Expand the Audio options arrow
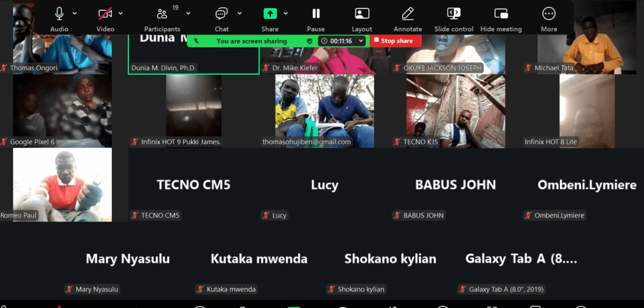 click(75, 13)
